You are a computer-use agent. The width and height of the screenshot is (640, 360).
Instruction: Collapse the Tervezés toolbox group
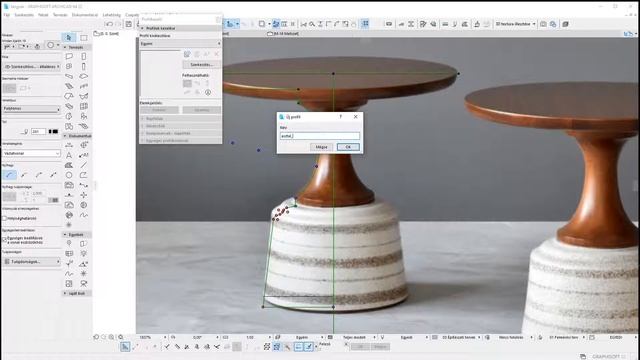tap(65, 47)
